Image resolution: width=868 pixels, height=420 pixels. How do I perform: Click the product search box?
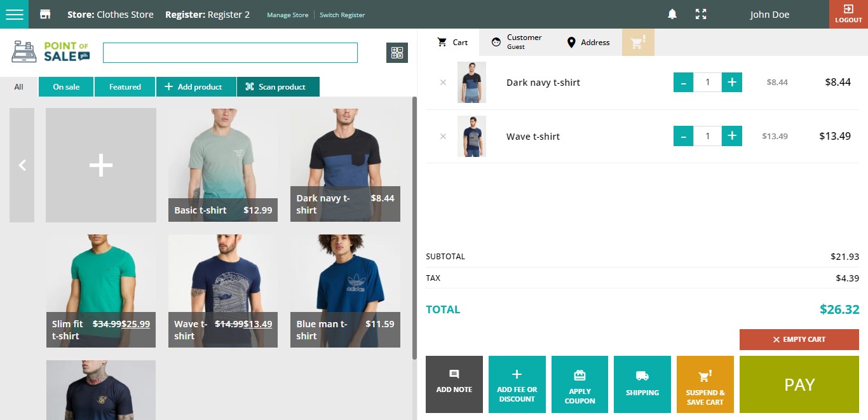pos(230,53)
